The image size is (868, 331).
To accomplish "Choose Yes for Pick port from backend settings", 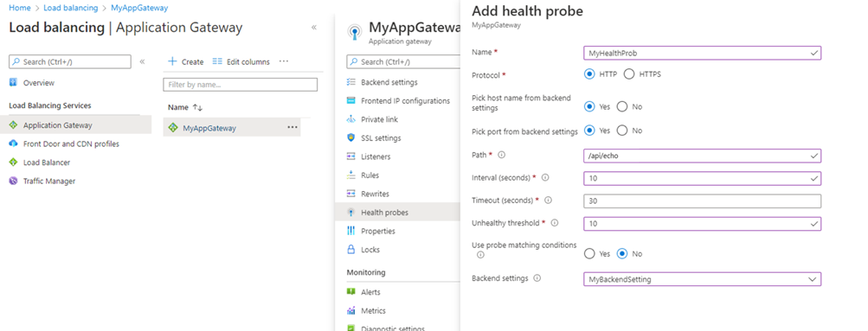I will (x=589, y=131).
